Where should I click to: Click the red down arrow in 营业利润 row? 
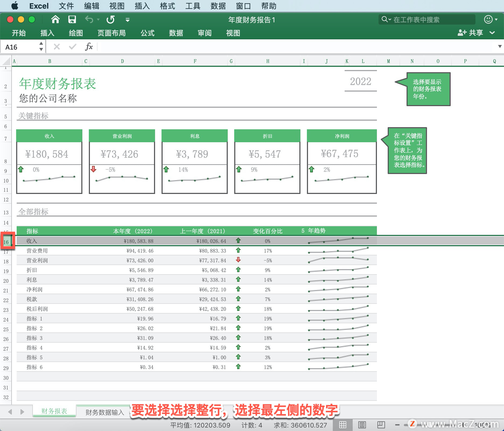(238, 260)
